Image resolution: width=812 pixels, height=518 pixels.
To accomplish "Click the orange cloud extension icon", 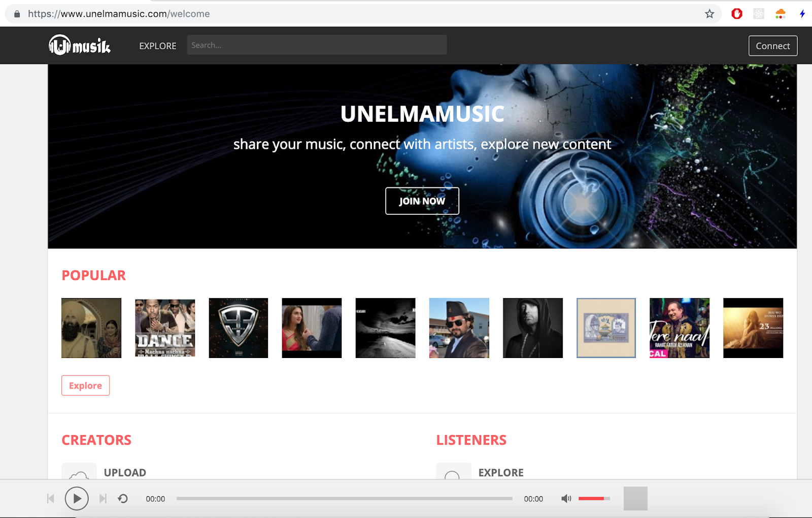I will 781,14.
